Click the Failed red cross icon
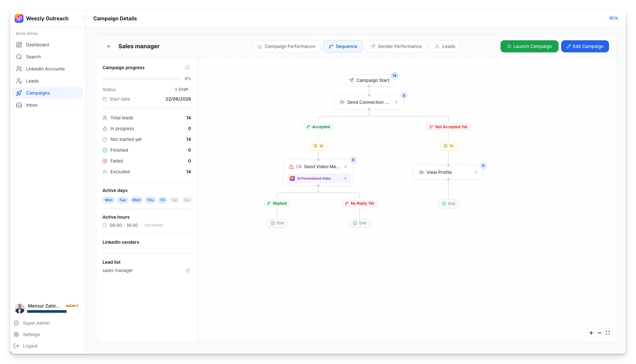 point(105,161)
